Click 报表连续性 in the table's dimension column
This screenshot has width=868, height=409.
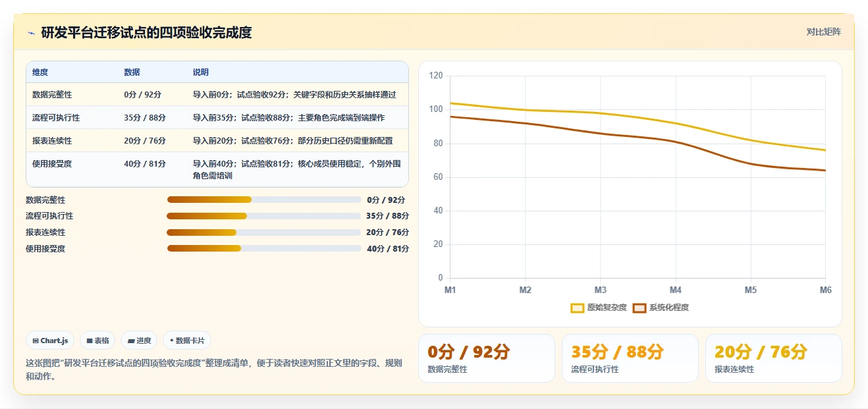pyautogui.click(x=52, y=141)
